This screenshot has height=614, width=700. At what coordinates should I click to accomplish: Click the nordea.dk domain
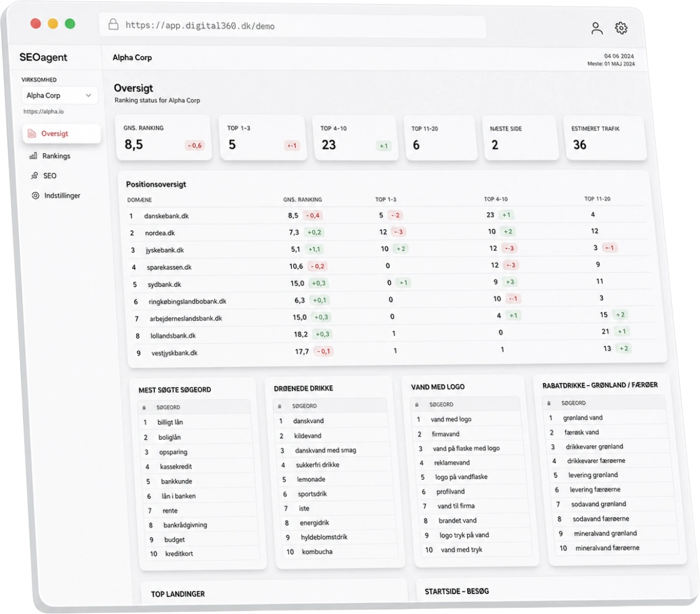pyautogui.click(x=160, y=233)
